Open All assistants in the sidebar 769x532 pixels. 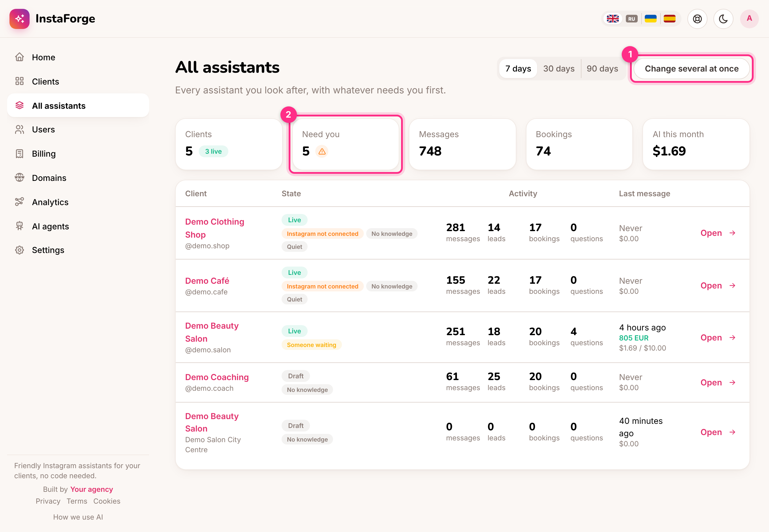click(x=78, y=105)
